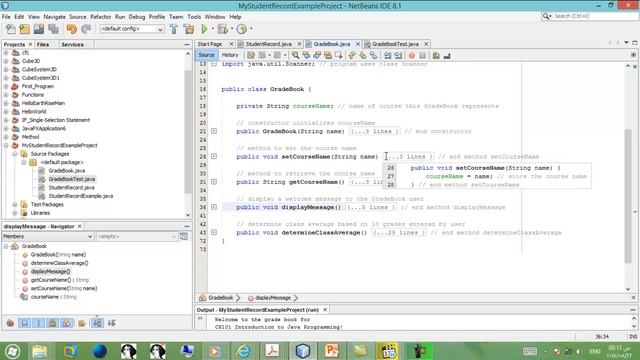640x360 pixels.
Task: Click the Source view button
Action: pyautogui.click(x=206, y=55)
